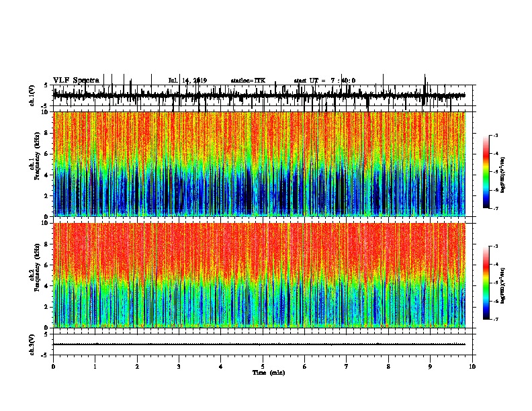Click the "Jul. 14, 2019" date label

pos(187,81)
